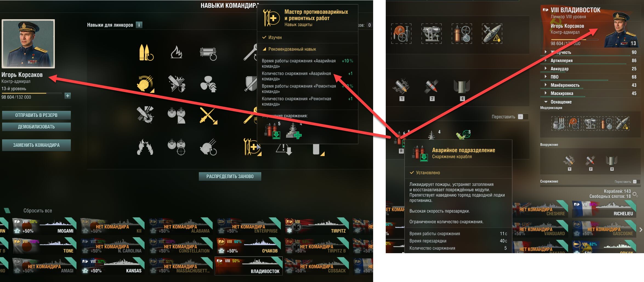Click Сбросить все filter reset link
Viewport: 644px width, 282px height.
pyautogui.click(x=38, y=211)
